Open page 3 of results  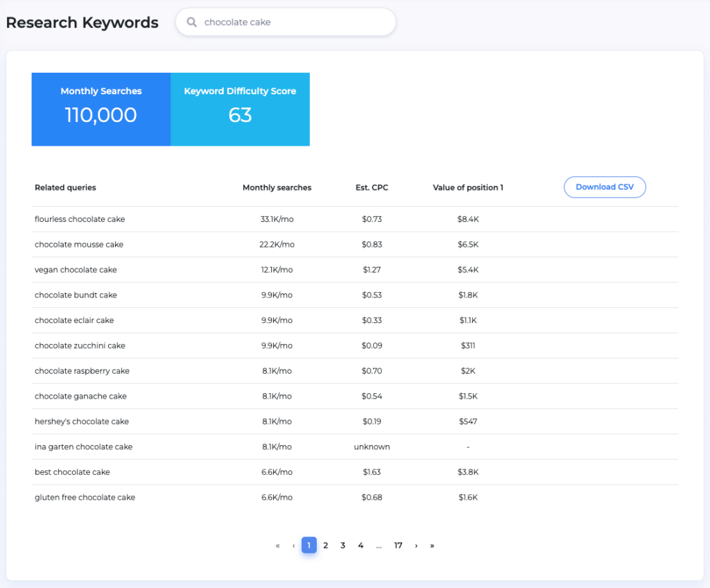(343, 546)
